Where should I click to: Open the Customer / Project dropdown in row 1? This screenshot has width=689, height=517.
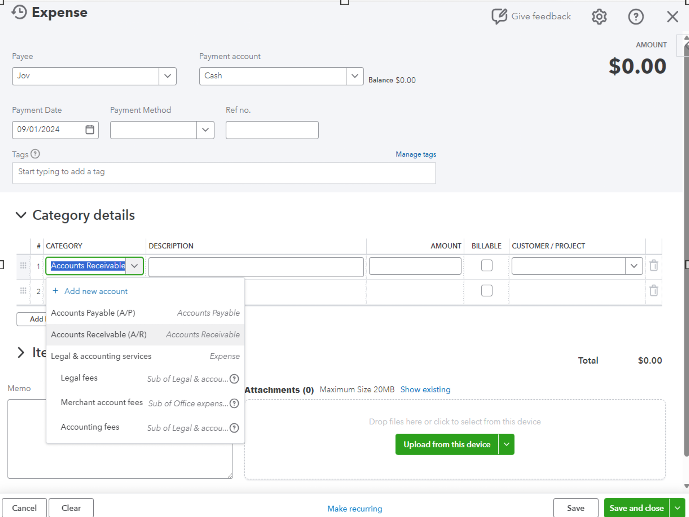click(634, 266)
